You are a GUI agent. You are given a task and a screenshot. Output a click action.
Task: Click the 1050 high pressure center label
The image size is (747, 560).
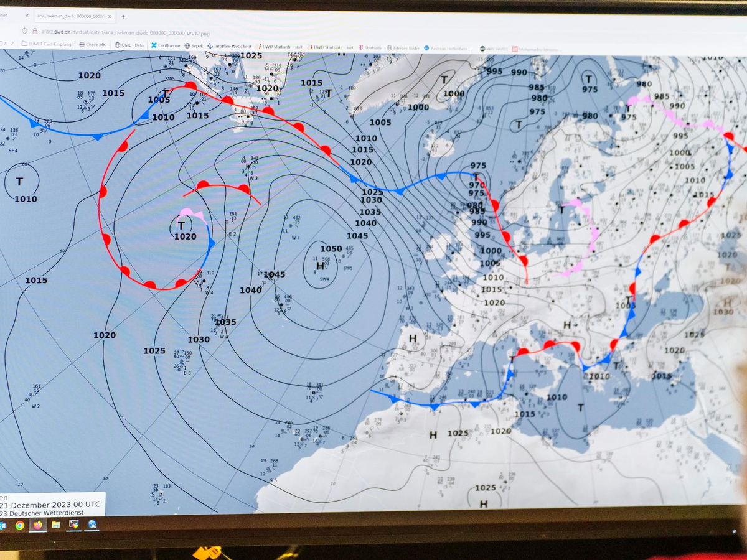coord(331,249)
